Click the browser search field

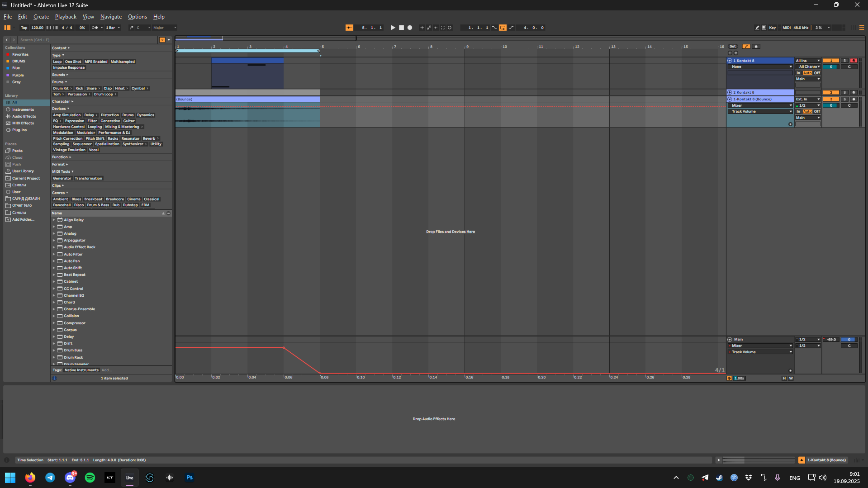pyautogui.click(x=88, y=40)
